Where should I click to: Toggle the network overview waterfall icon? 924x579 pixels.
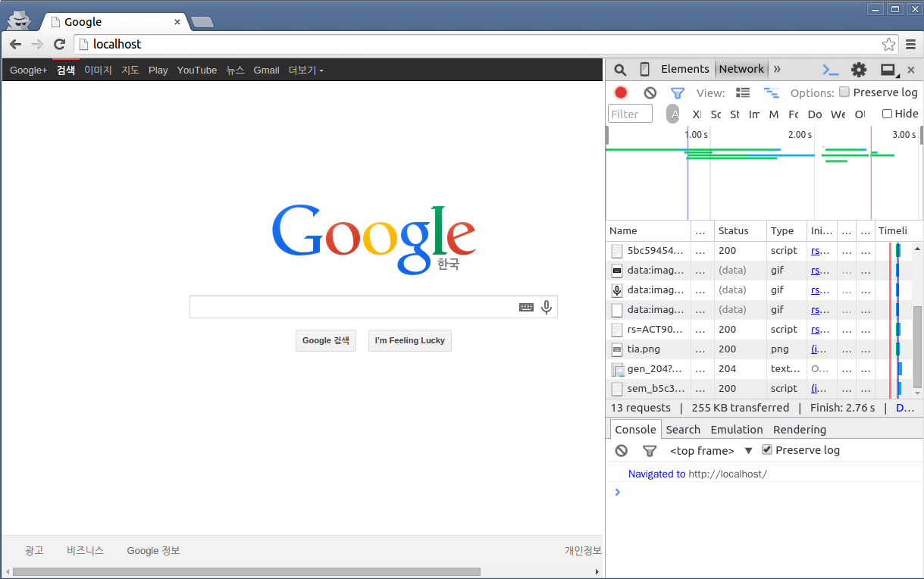point(772,92)
